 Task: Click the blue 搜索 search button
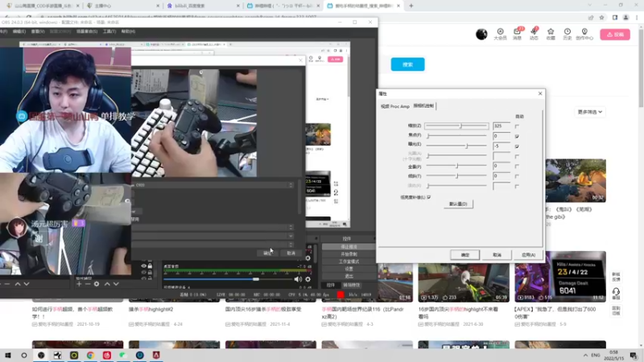407,64
